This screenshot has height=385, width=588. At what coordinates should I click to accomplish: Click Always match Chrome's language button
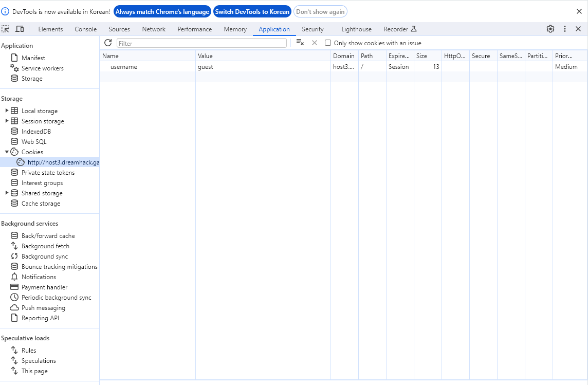pos(162,12)
